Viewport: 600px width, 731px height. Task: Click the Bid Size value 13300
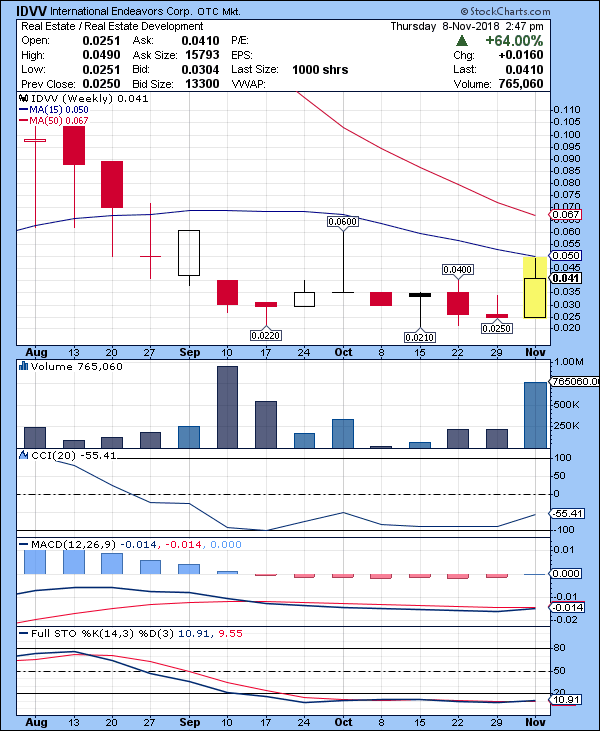pos(202,84)
